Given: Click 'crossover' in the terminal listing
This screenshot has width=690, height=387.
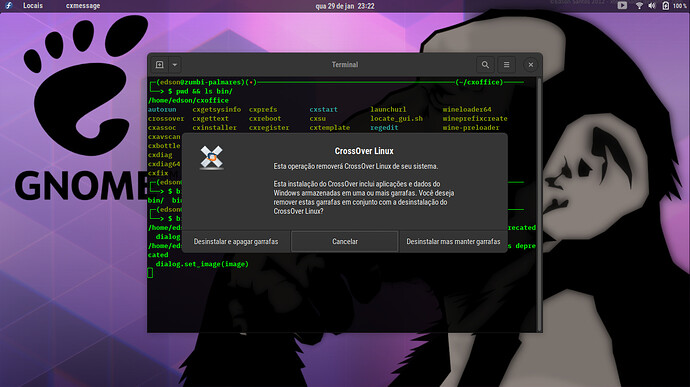Looking at the screenshot, I should [x=166, y=118].
